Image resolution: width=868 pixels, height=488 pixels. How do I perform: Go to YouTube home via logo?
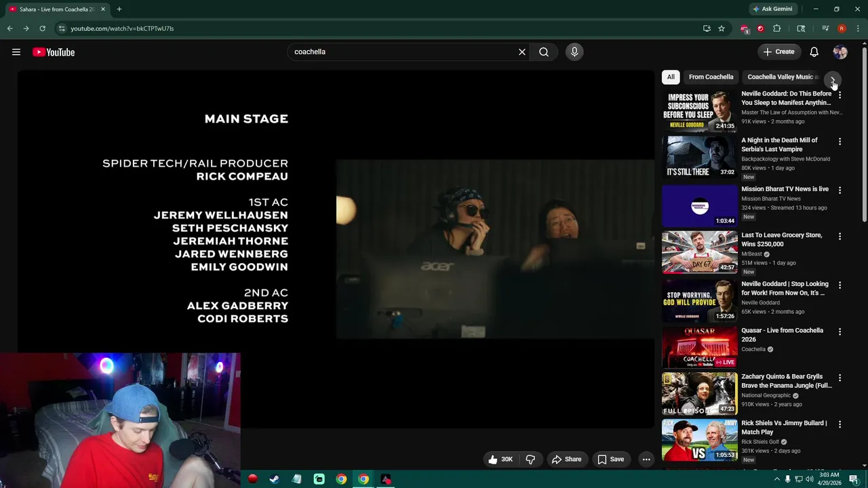[x=54, y=52]
